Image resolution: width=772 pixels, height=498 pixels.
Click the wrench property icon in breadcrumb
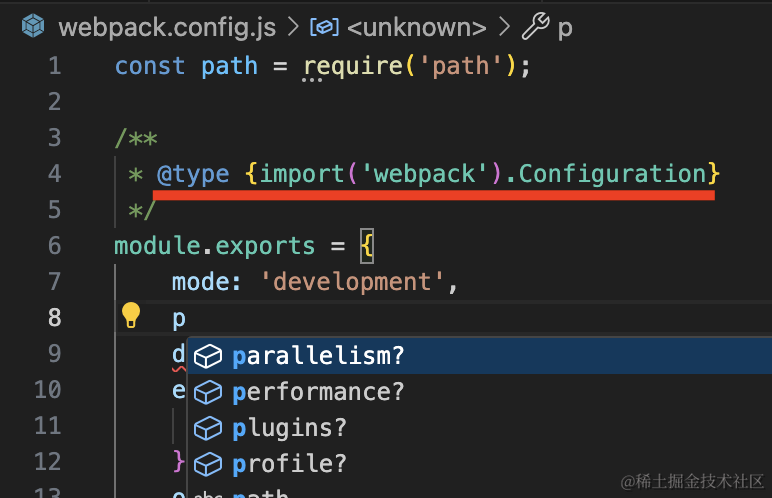tap(535, 26)
